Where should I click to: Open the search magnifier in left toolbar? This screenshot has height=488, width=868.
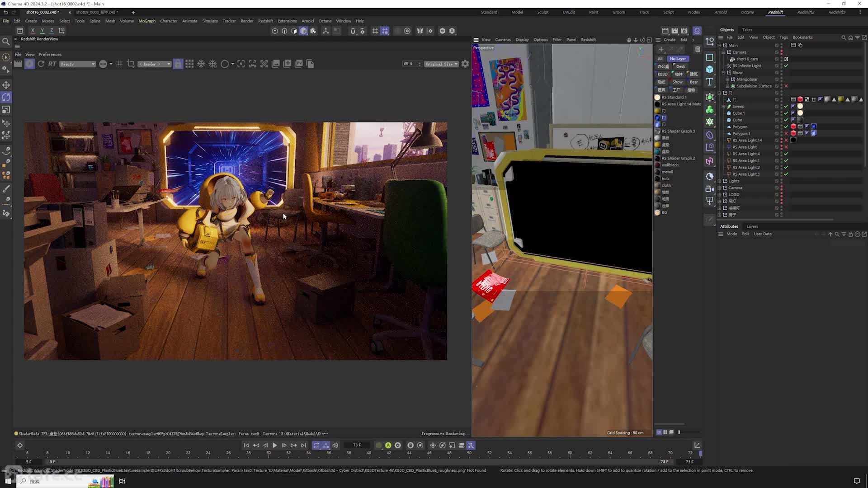6,42
